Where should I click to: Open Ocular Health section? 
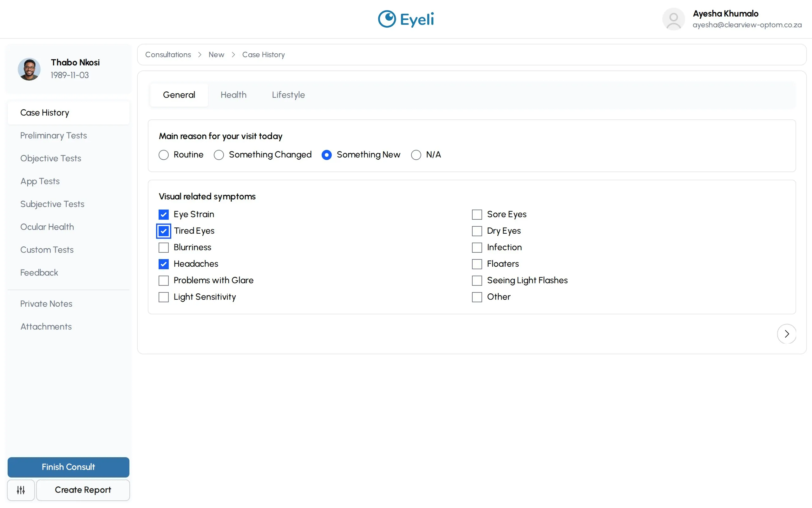69,227
